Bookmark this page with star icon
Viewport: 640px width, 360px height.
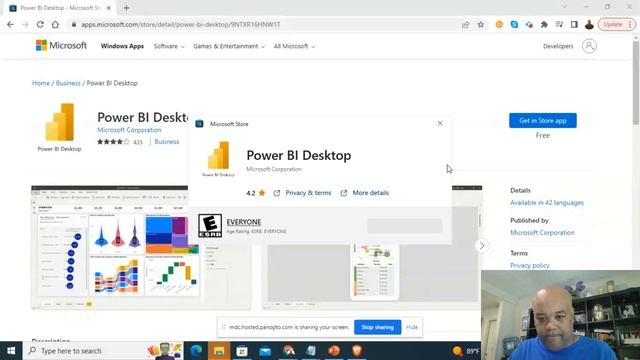[481, 24]
